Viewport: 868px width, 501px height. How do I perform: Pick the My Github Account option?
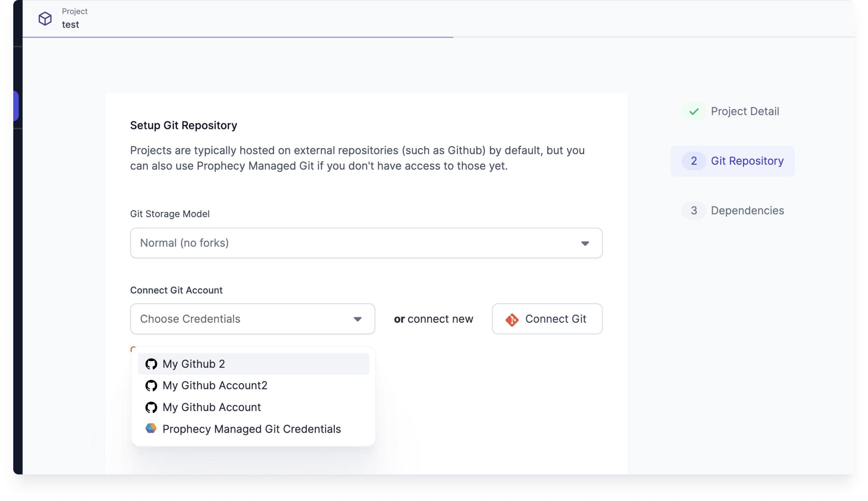click(x=211, y=407)
